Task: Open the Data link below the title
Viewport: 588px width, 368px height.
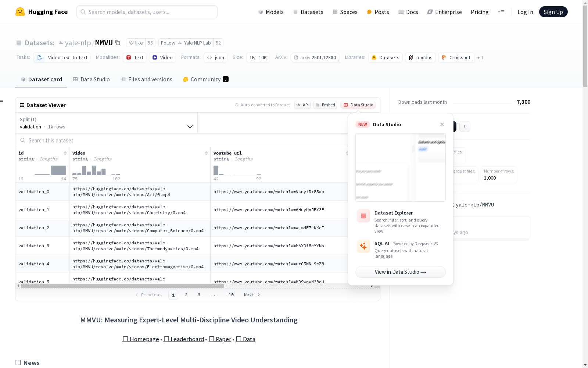Action: pyautogui.click(x=245, y=339)
